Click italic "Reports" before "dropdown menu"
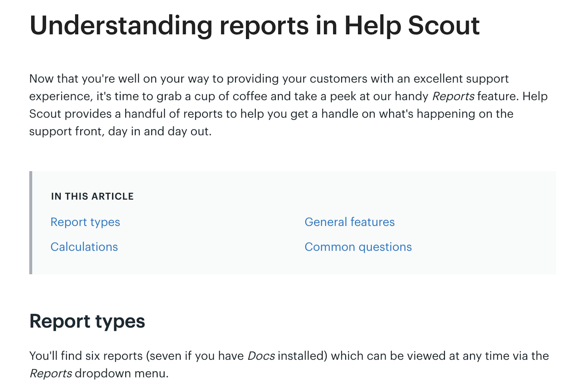572x392 pixels. [51, 373]
